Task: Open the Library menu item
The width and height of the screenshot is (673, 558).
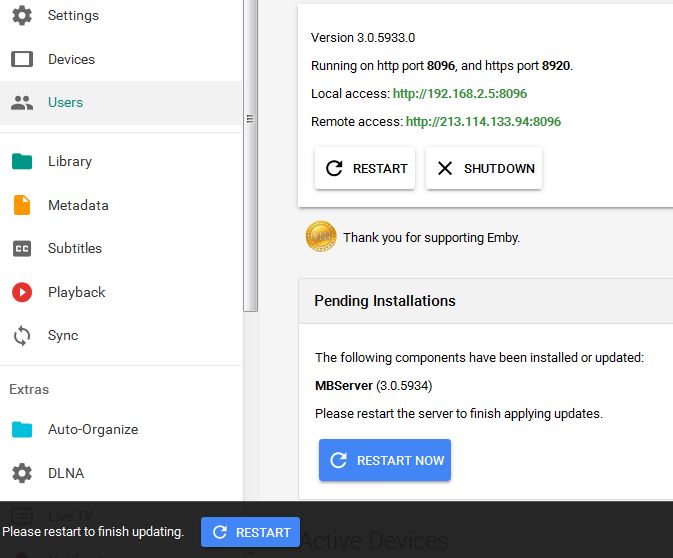Action: [x=70, y=161]
